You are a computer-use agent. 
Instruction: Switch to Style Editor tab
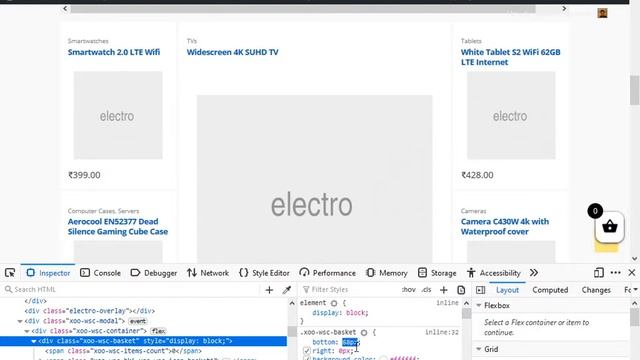[x=264, y=273]
